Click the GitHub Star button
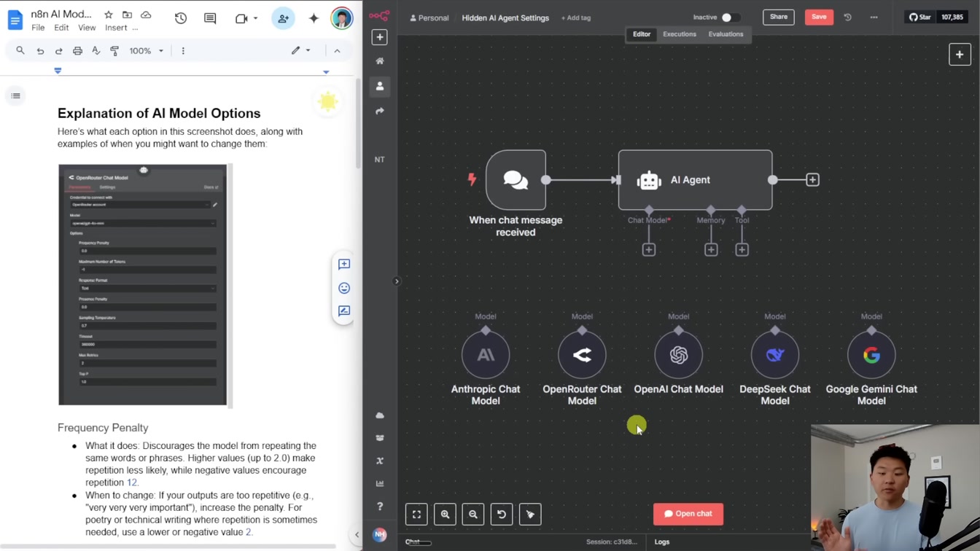 point(919,17)
